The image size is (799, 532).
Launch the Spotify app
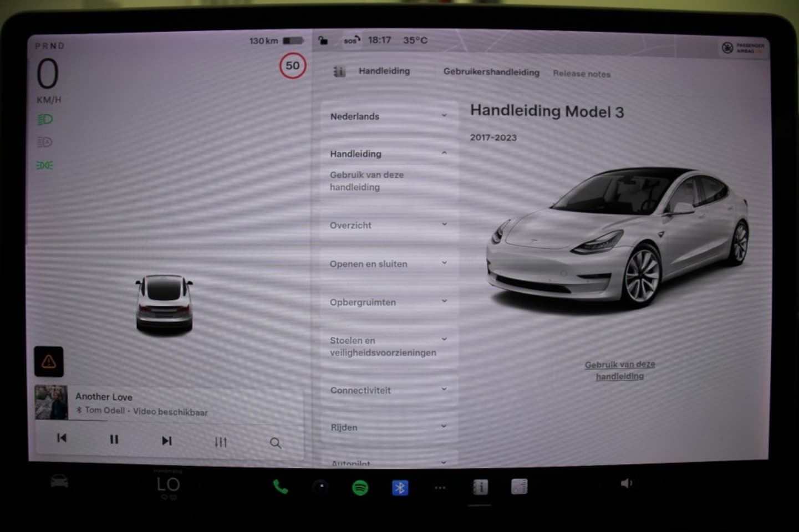360,488
